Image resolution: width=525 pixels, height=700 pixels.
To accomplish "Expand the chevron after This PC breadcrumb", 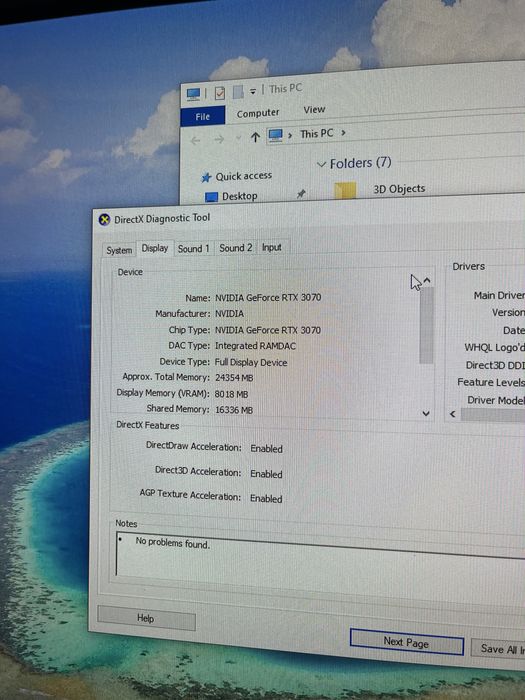I will pyautogui.click(x=343, y=133).
